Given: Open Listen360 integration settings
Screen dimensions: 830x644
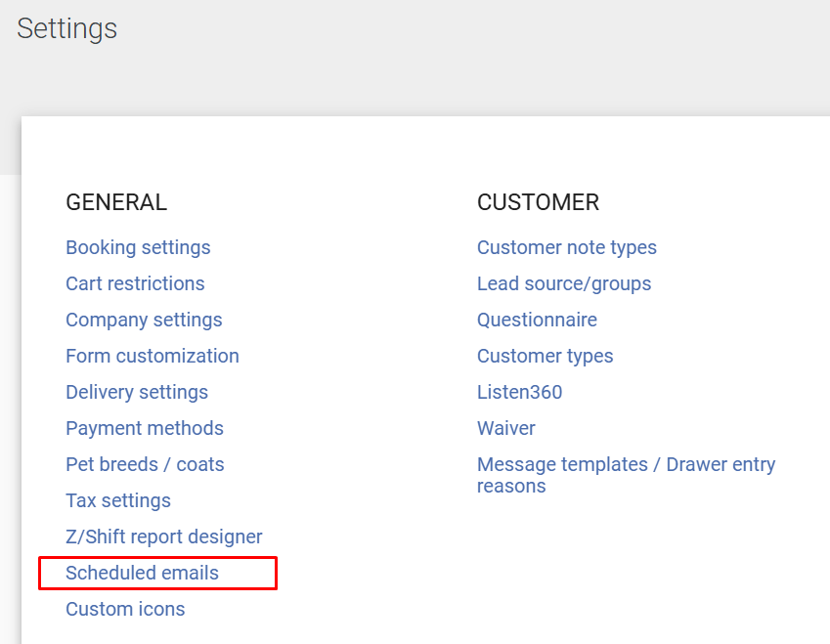Looking at the screenshot, I should pyautogui.click(x=519, y=392).
